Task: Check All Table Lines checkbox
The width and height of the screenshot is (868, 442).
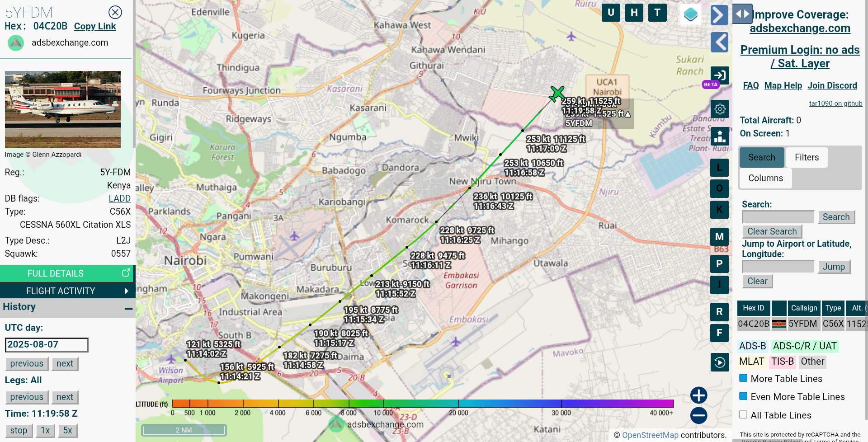Action: 743,414
